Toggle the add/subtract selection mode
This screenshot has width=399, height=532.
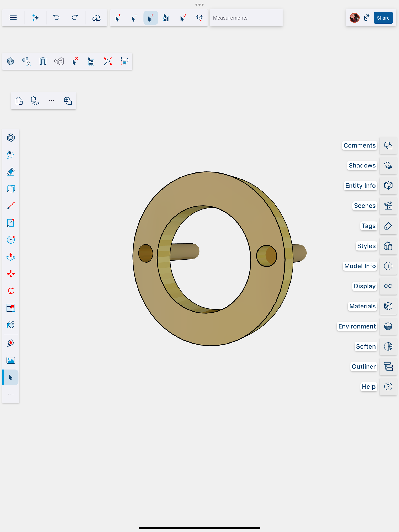150,18
